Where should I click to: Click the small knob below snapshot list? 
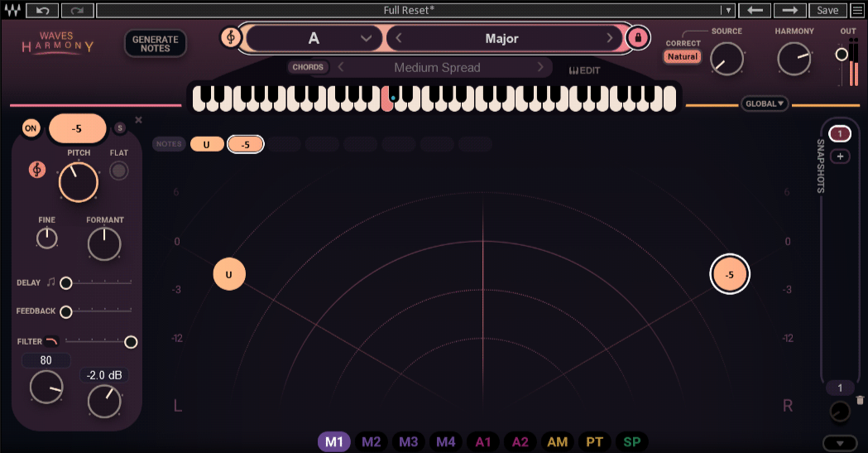840,412
